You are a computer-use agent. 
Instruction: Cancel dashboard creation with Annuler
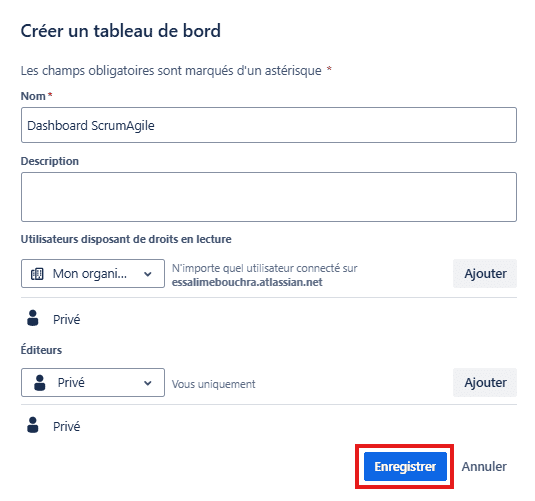(x=484, y=467)
